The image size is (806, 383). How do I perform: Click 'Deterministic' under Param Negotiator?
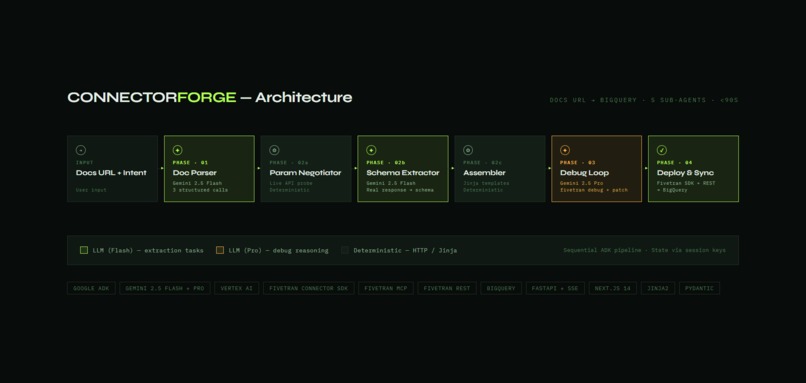point(289,190)
